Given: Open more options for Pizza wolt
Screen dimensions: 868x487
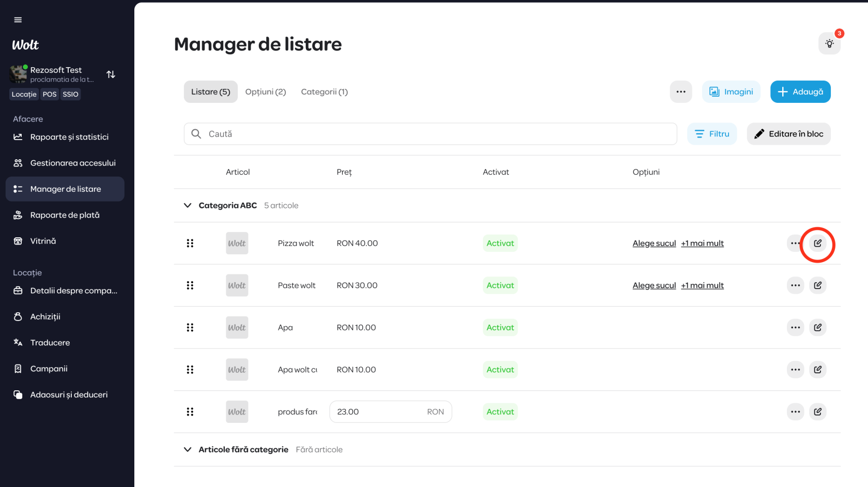Looking at the screenshot, I should tap(795, 243).
